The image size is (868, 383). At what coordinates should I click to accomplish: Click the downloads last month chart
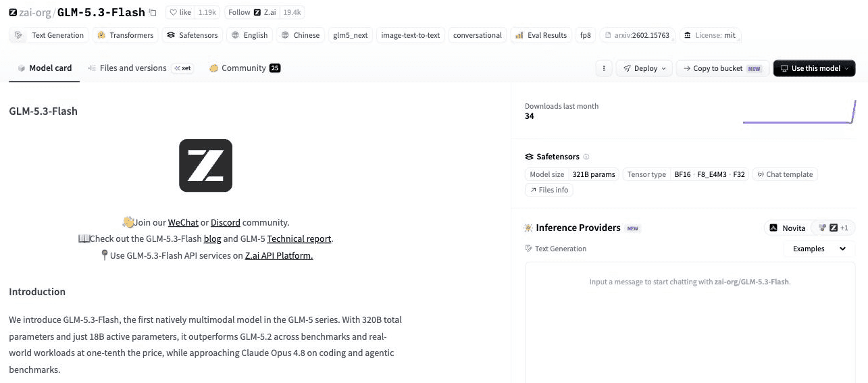click(x=799, y=111)
